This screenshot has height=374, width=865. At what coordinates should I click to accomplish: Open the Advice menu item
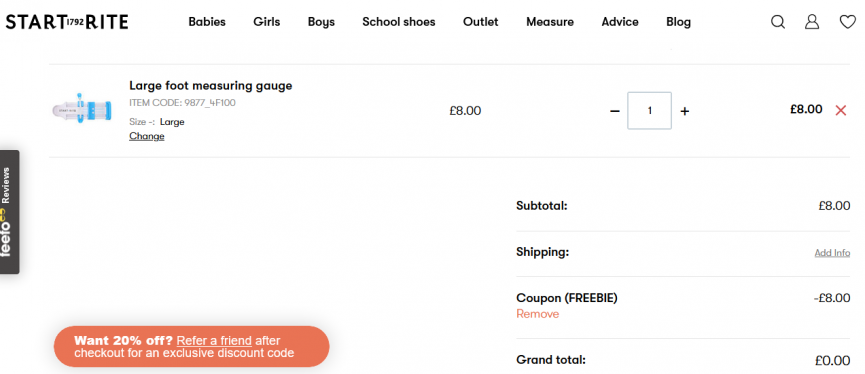(620, 22)
